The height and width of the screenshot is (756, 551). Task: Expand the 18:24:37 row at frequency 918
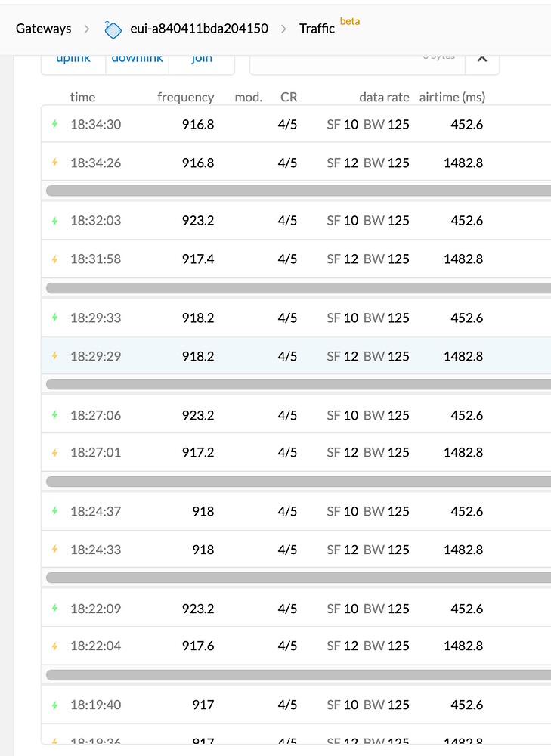[296, 511]
